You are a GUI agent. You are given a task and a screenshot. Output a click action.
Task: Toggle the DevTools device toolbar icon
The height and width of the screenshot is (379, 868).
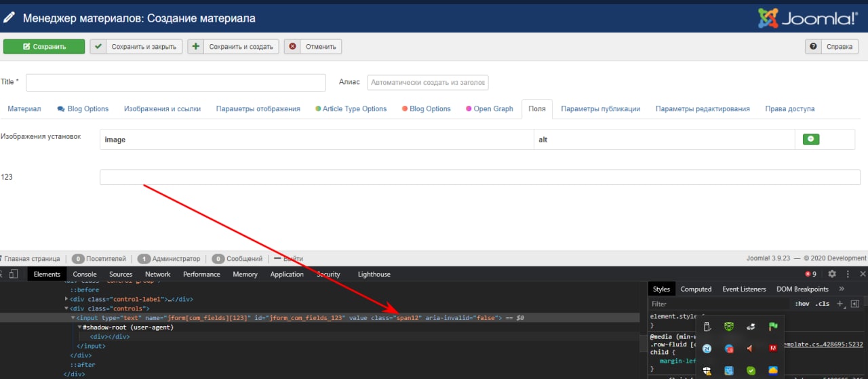pos(14,274)
